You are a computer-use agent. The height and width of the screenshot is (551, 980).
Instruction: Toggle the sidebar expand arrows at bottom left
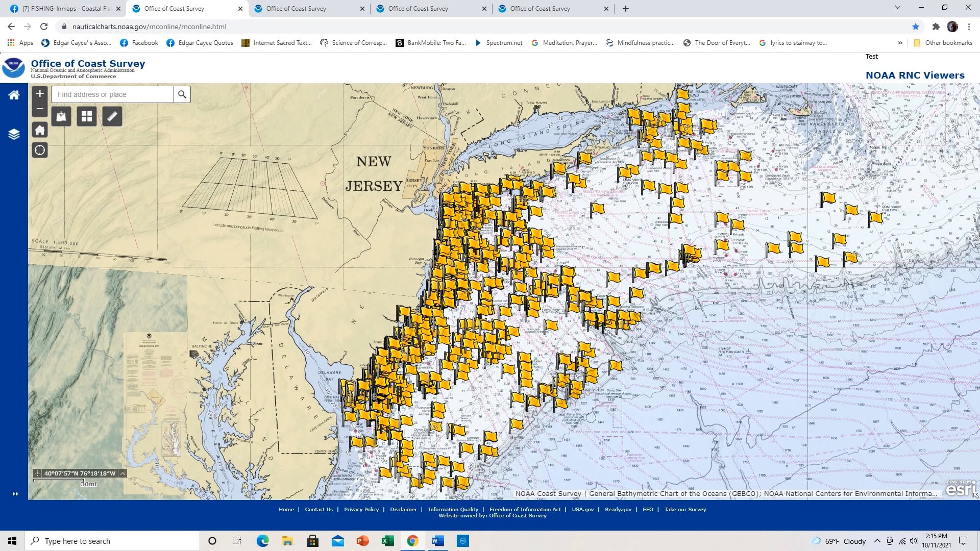coord(15,493)
